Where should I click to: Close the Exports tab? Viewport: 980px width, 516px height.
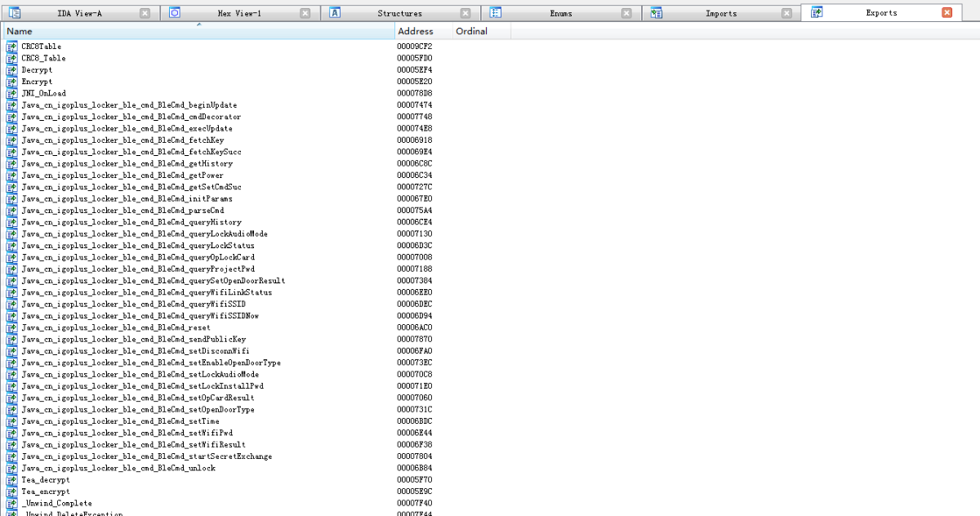click(x=947, y=13)
